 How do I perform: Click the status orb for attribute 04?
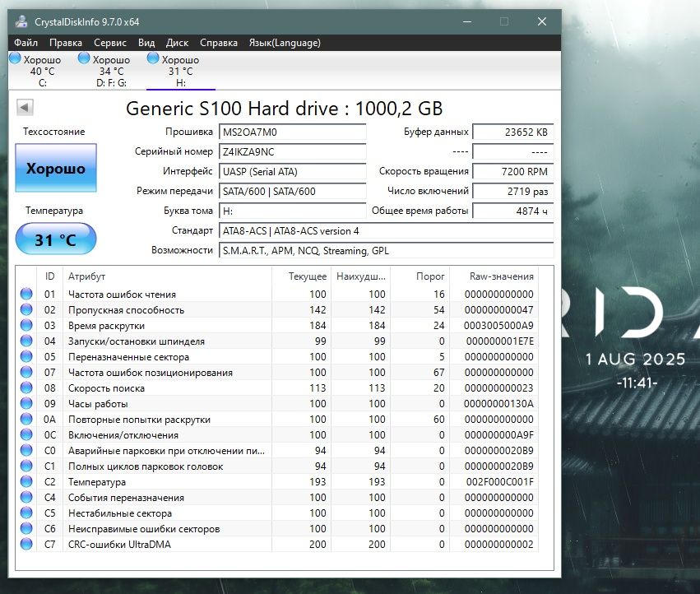click(x=26, y=341)
